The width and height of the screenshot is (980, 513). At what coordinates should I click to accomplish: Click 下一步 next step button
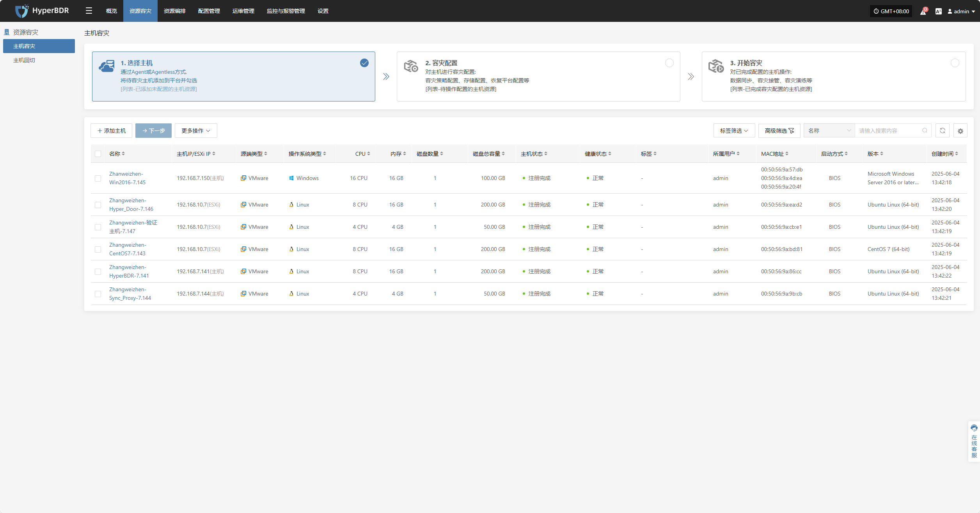click(x=153, y=131)
